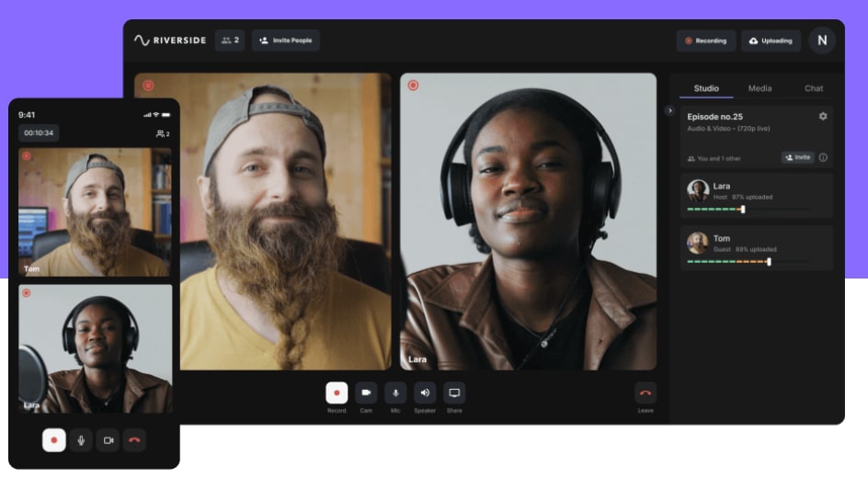Switch to the Media tab
Image resolution: width=868 pixels, height=478 pixels.
pos(759,88)
